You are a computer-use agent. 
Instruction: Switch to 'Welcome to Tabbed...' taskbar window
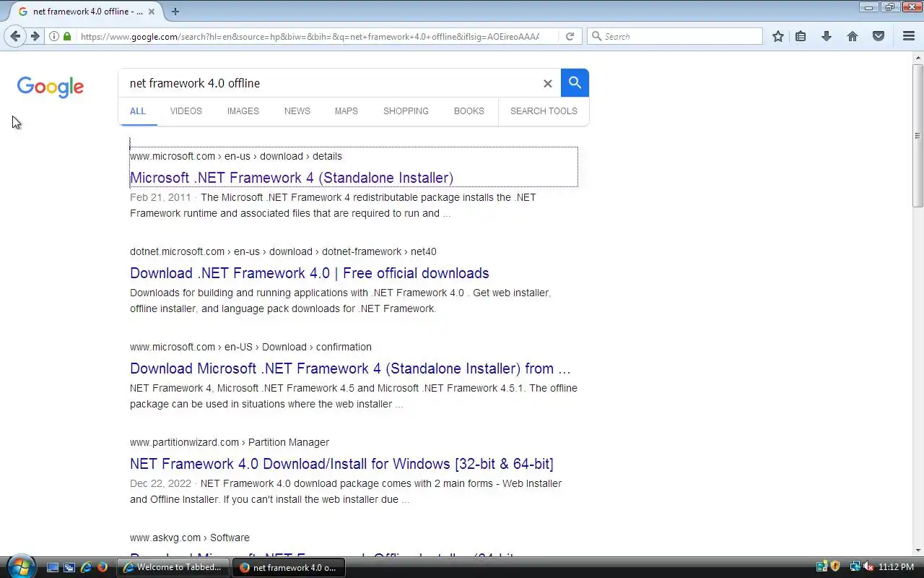[174, 567]
